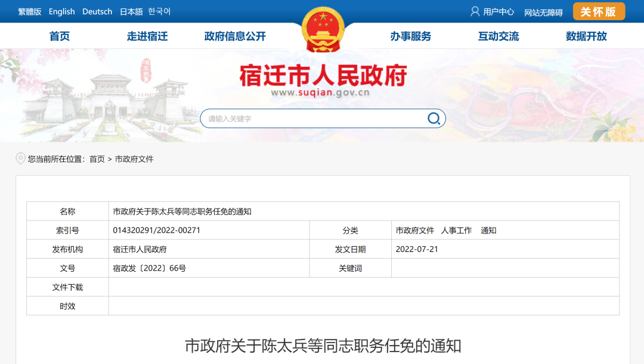Viewport: 644px width, 364px height.
Task: Switch site language to 한국어
Action: pyautogui.click(x=159, y=11)
